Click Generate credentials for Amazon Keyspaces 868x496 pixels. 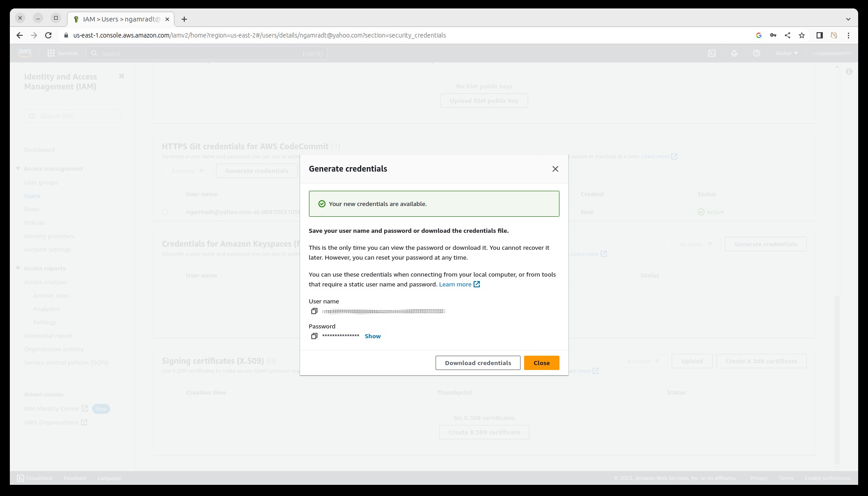point(766,244)
